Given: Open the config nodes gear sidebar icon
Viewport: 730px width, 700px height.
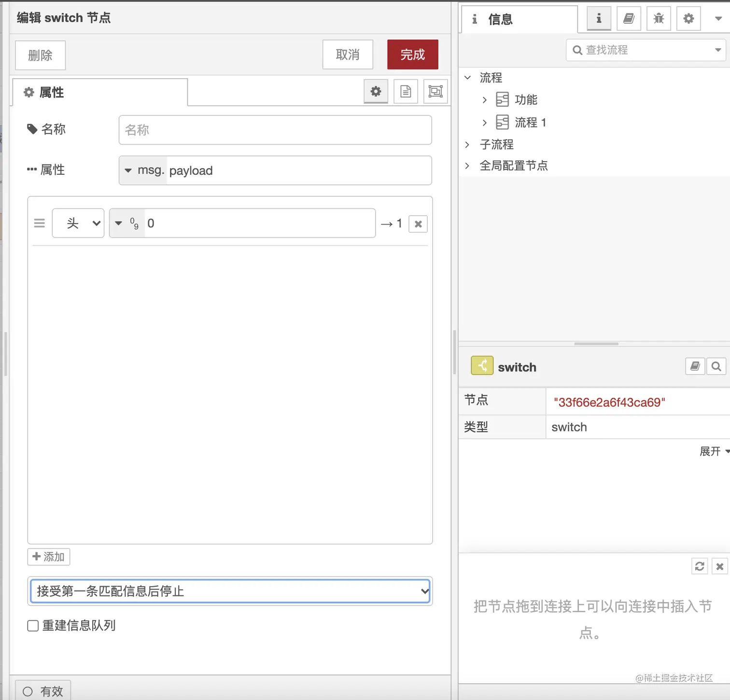Looking at the screenshot, I should tap(688, 19).
